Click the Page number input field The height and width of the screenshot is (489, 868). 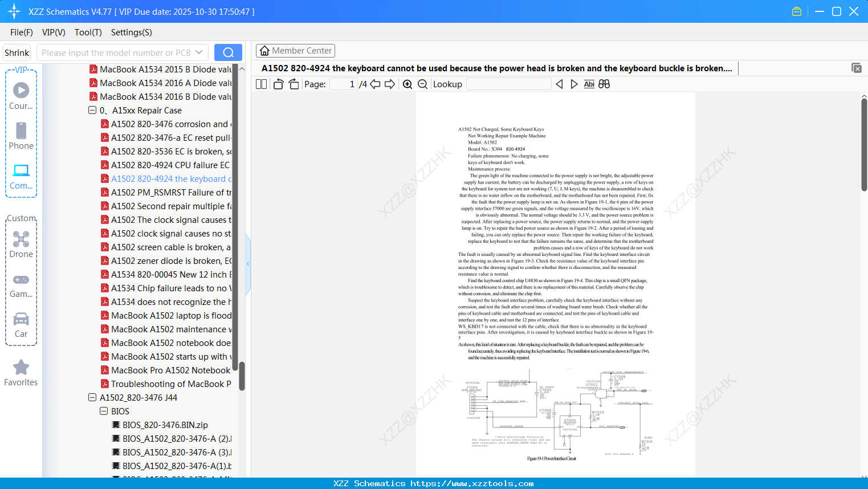click(344, 84)
